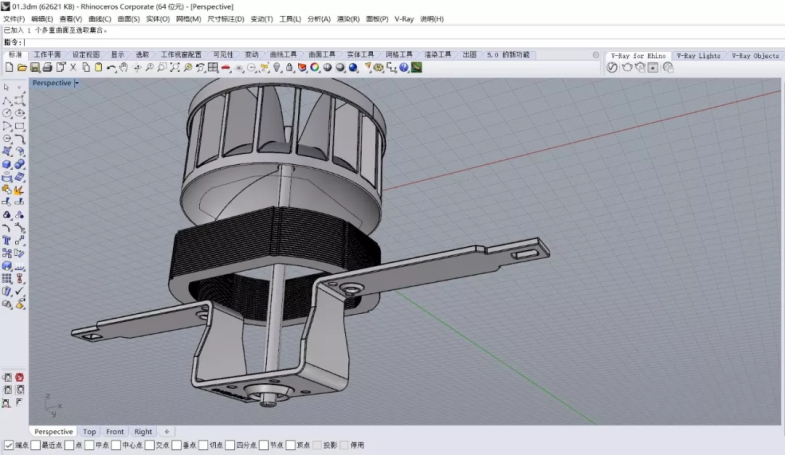Screen dimensions: 785x455
Task: Uncheck the 端点 (End) osnap checkbox
Action: pos(9,445)
